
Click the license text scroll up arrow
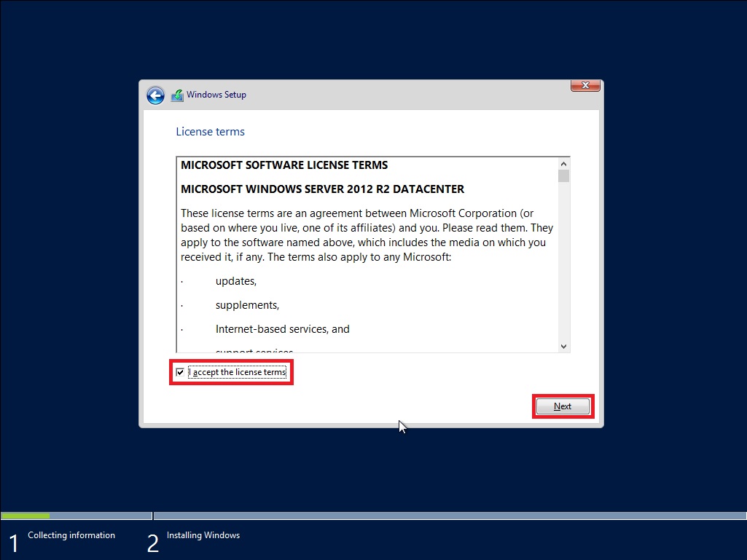click(x=563, y=164)
